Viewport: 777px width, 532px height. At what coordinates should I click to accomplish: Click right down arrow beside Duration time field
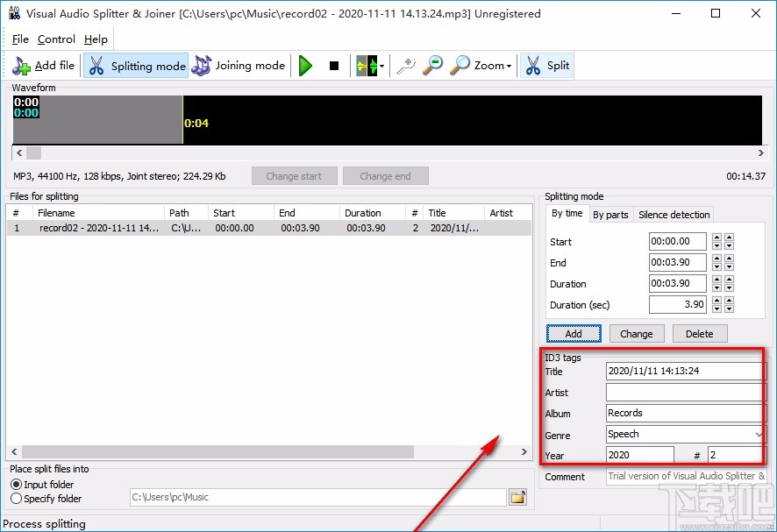pyautogui.click(x=729, y=287)
